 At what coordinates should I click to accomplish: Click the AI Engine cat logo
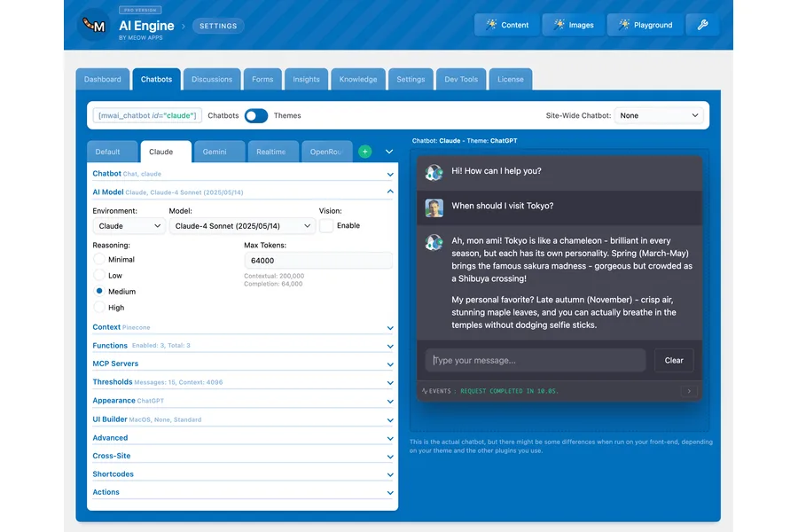(x=94, y=25)
